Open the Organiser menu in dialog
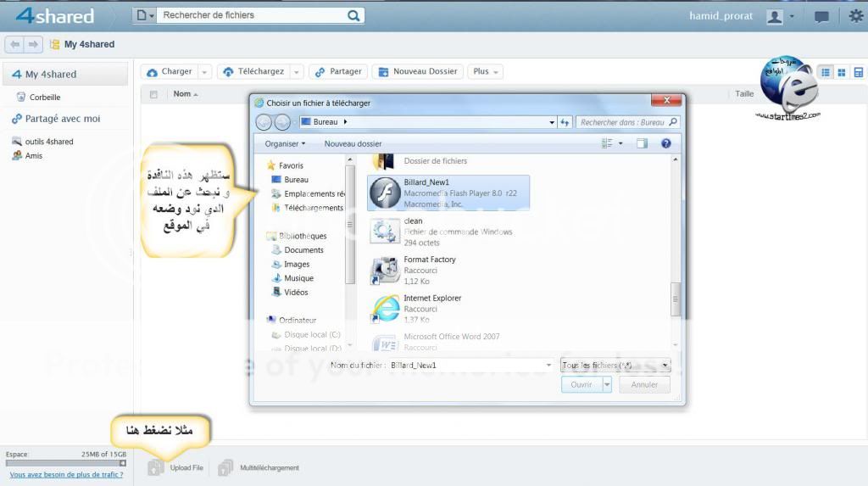 (x=285, y=144)
